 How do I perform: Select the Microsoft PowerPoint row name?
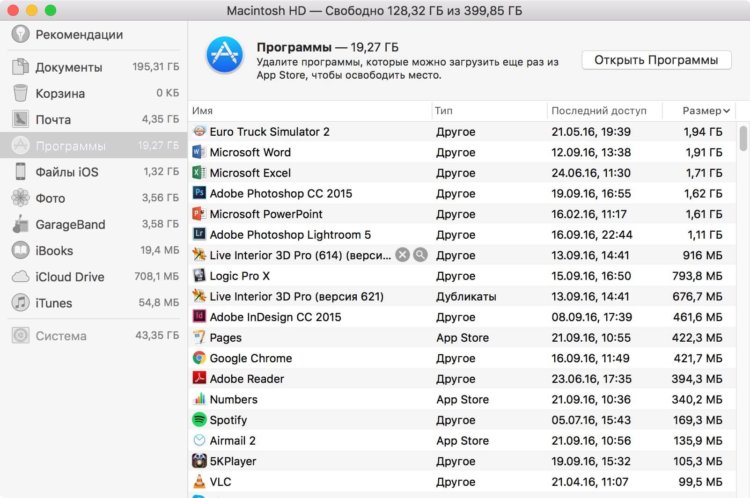coord(266,214)
